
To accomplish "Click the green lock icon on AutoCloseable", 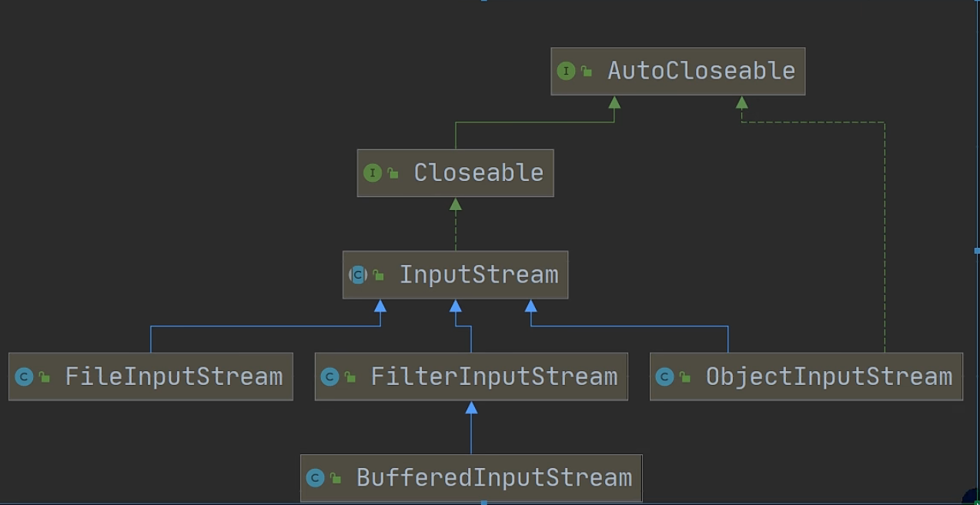I will (587, 72).
